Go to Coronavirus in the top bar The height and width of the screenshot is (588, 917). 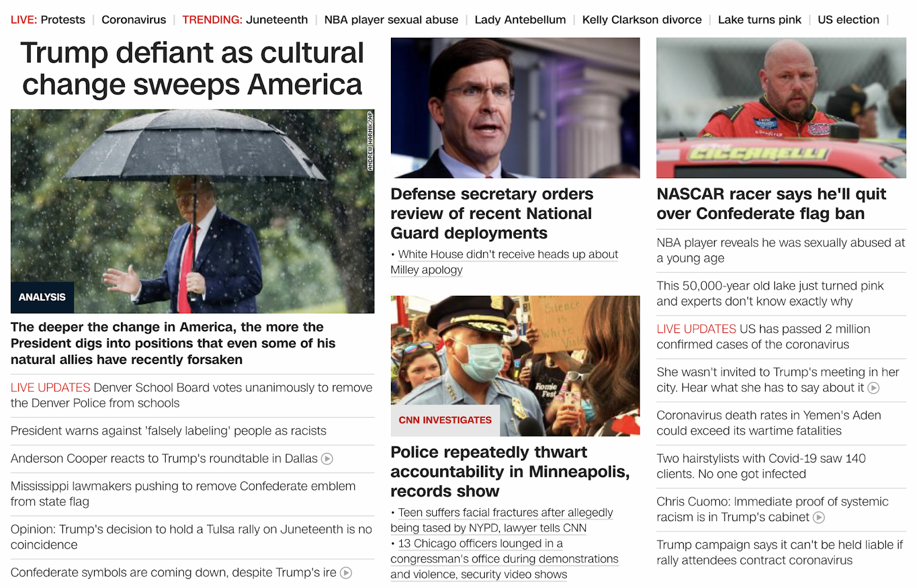(x=134, y=19)
